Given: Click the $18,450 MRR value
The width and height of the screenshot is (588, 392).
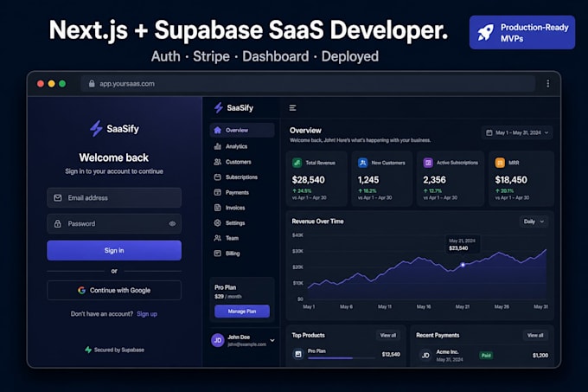Looking at the screenshot, I should 511,180.
